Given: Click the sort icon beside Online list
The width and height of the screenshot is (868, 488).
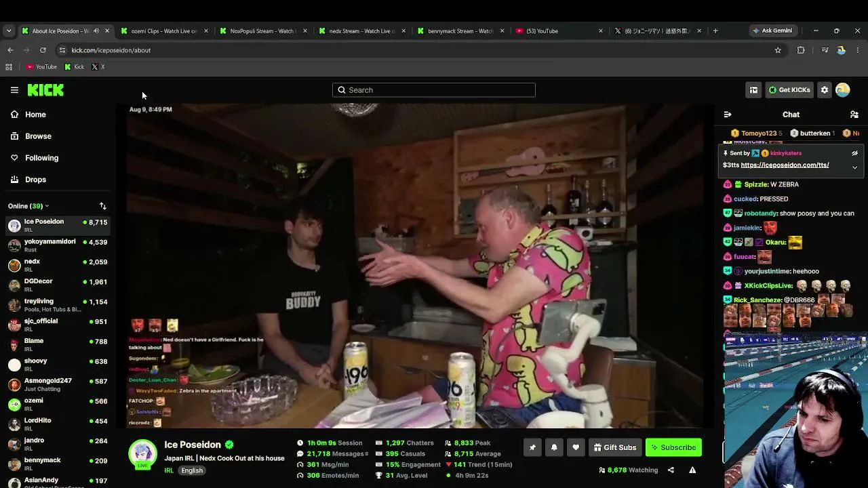Looking at the screenshot, I should pyautogui.click(x=103, y=206).
